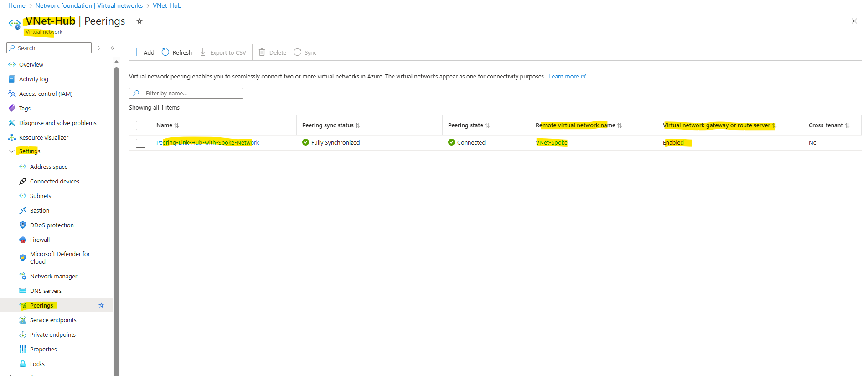Image resolution: width=868 pixels, height=376 pixels.
Task: Favorite the page with the star icon
Action: click(x=139, y=21)
